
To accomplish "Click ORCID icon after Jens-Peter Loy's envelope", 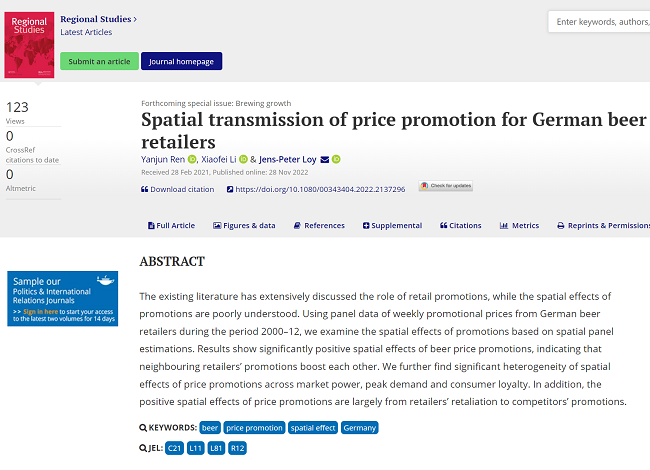I will coord(337,159).
